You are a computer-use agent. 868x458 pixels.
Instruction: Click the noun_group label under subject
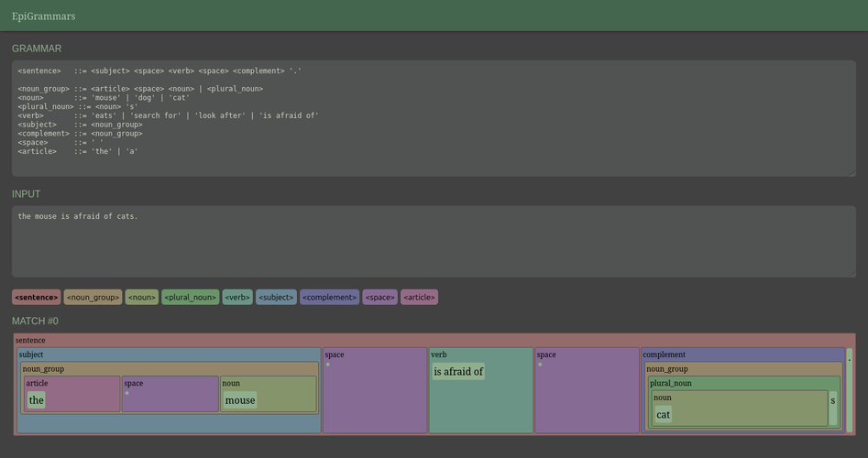tap(43, 369)
